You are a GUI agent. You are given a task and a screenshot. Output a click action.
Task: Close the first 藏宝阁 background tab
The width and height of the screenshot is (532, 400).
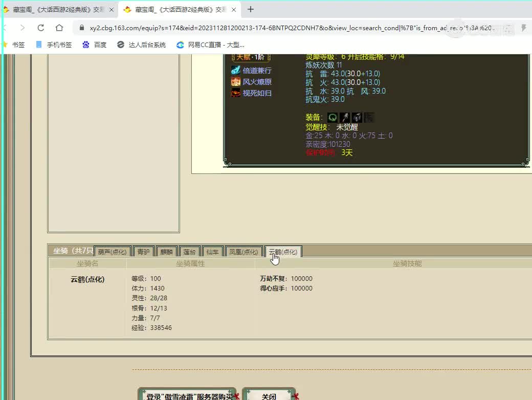[x=112, y=10]
